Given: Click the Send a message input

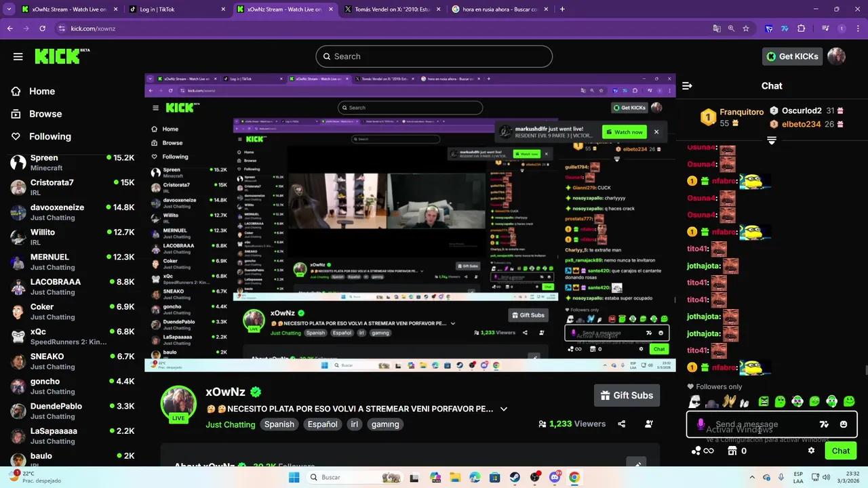Looking at the screenshot, I should point(772,424).
